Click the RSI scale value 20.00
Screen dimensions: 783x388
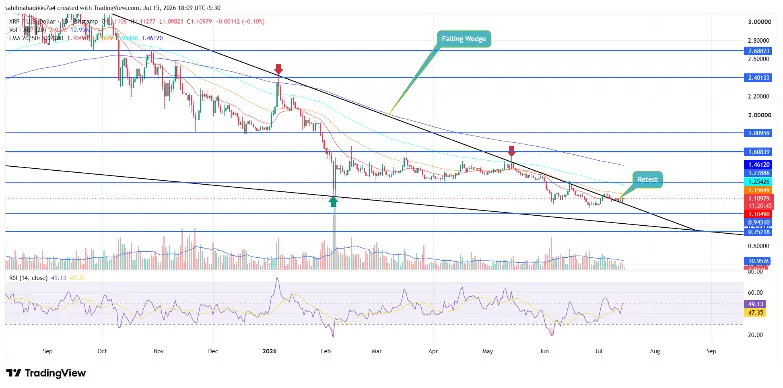click(754, 335)
